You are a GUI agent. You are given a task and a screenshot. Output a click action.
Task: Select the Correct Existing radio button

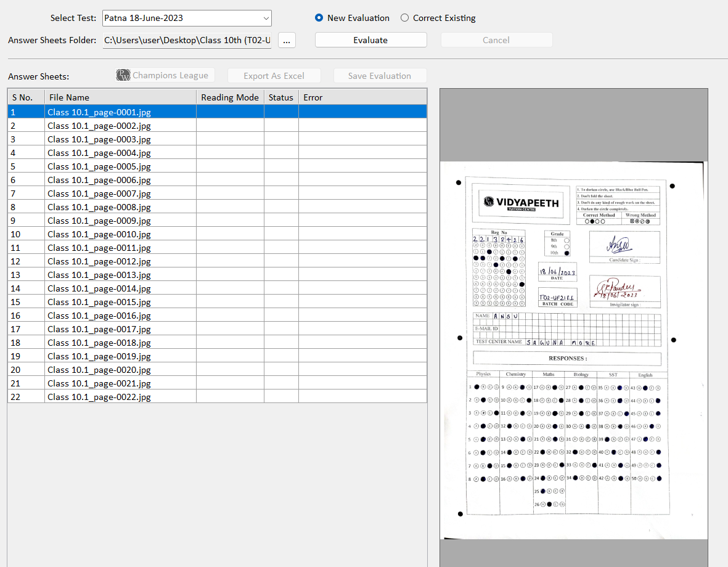point(438,18)
